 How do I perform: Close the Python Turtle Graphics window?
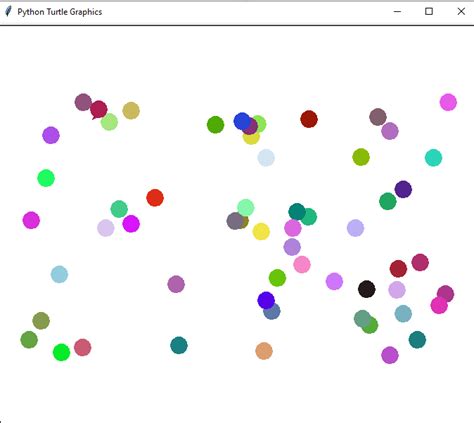click(461, 12)
